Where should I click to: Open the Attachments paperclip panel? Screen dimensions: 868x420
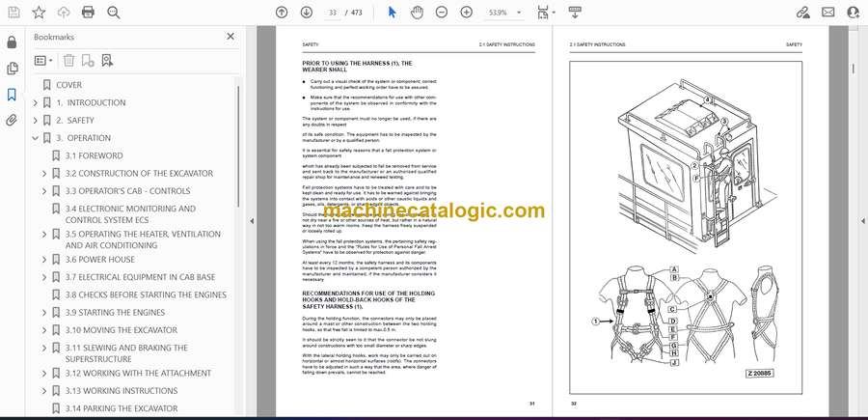[x=12, y=121]
